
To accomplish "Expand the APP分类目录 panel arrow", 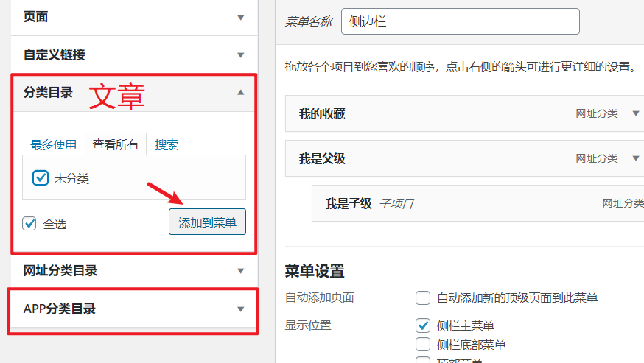I will pyautogui.click(x=241, y=309).
